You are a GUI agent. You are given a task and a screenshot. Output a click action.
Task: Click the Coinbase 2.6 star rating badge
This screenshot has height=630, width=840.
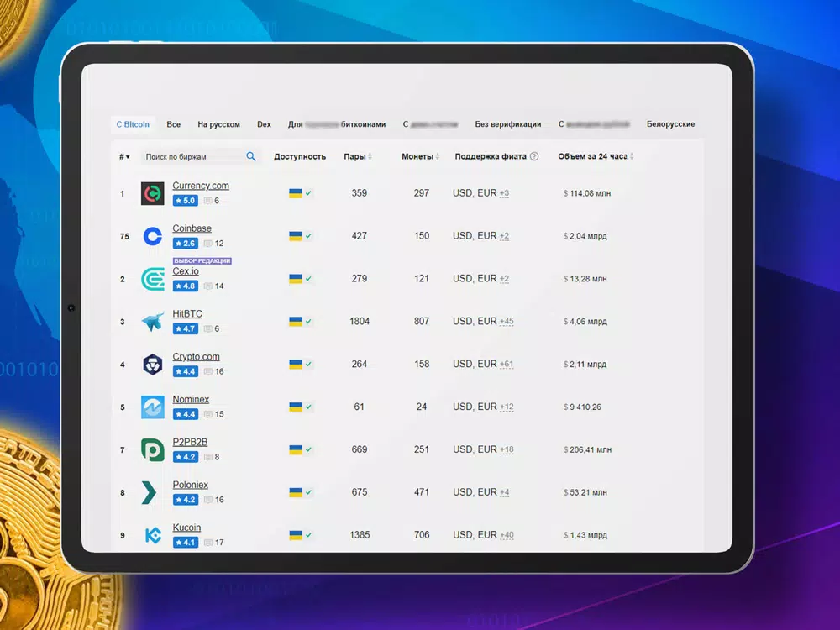(x=186, y=244)
